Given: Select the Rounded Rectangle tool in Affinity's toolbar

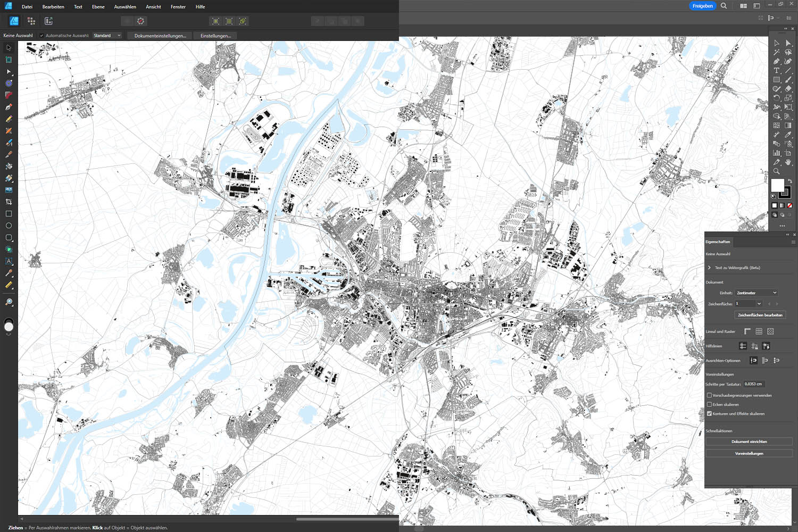Looking at the screenshot, I should [9, 238].
